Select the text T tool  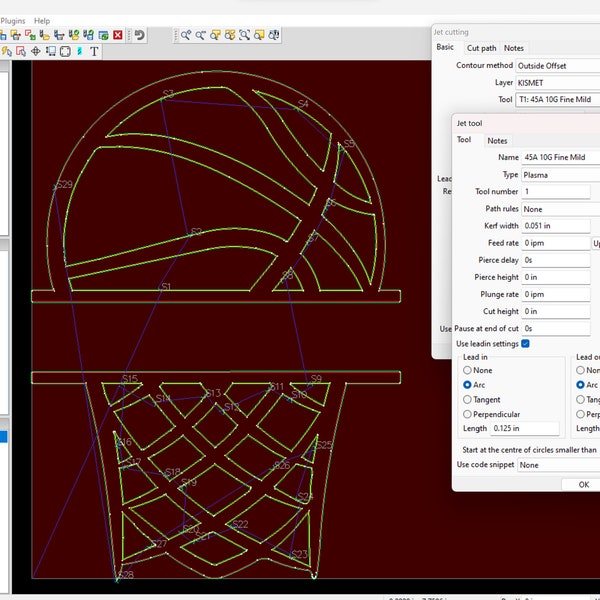94,51
